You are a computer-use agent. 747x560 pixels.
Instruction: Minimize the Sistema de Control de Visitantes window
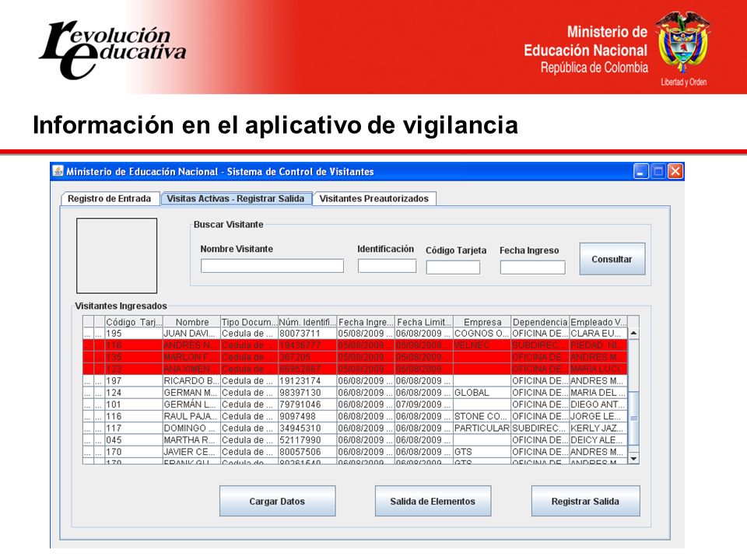(640, 171)
